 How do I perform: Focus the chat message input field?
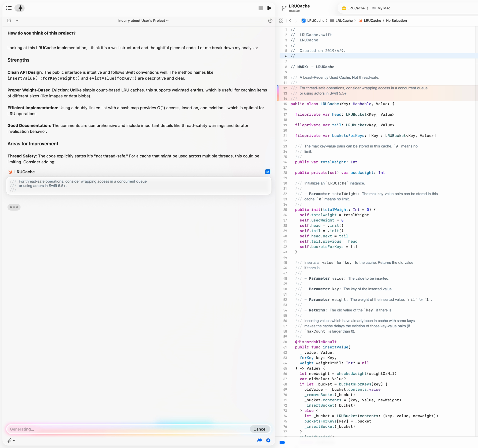(127, 429)
